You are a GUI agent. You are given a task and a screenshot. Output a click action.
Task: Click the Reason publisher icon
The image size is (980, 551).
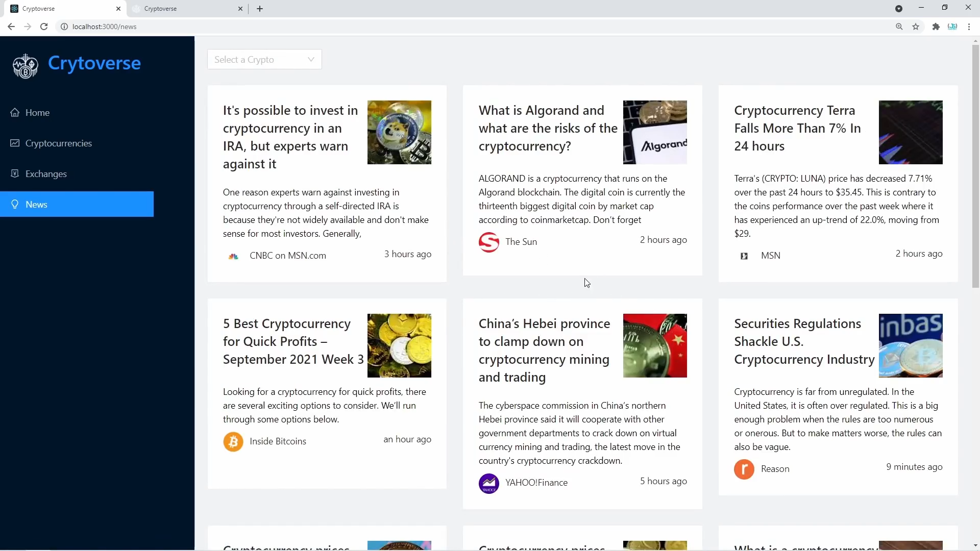(x=744, y=469)
